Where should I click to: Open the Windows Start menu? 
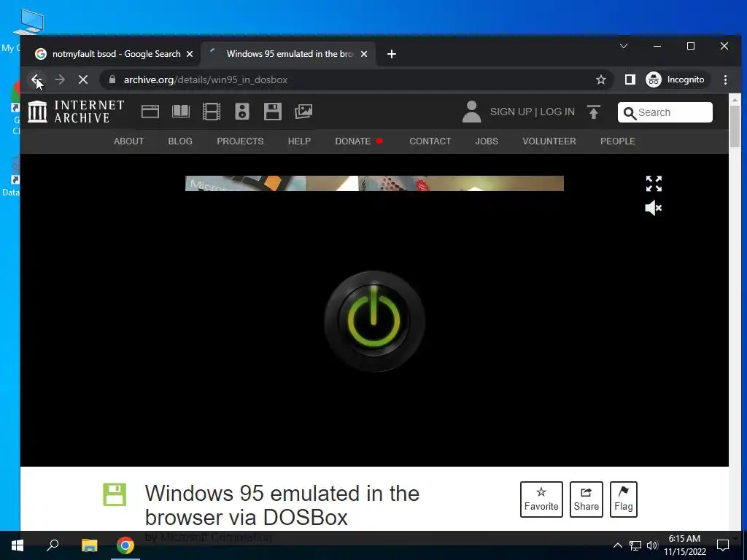pos(18,545)
